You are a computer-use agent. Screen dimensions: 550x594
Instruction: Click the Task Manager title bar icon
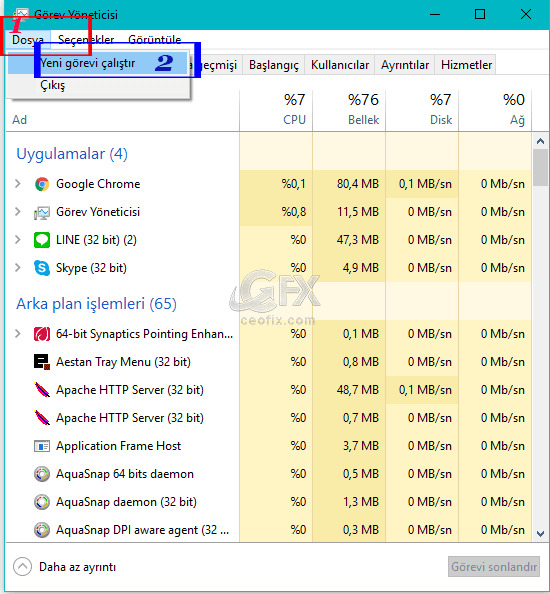21,14
